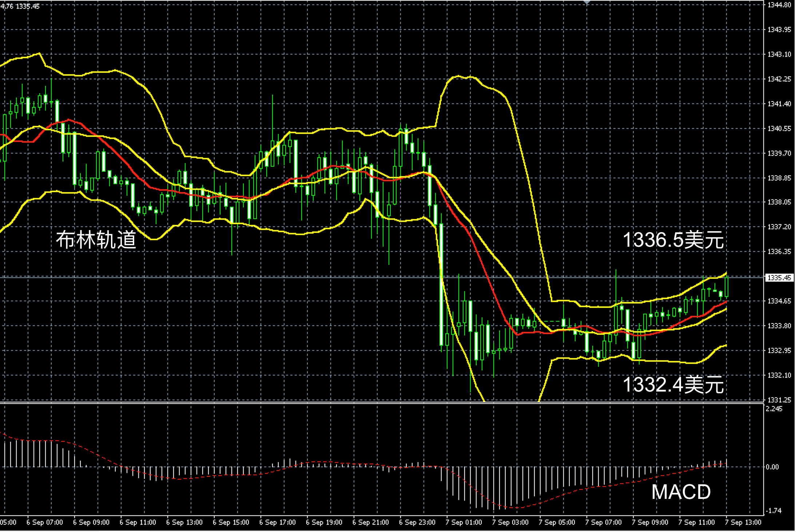
Task: Click the 1337.20 price axis label
Action: tap(779, 227)
